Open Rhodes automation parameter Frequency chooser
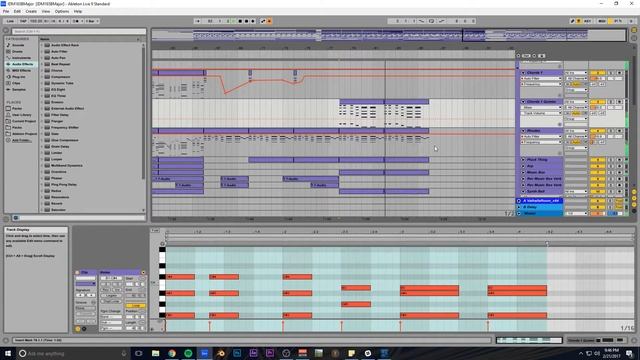 tap(542, 142)
